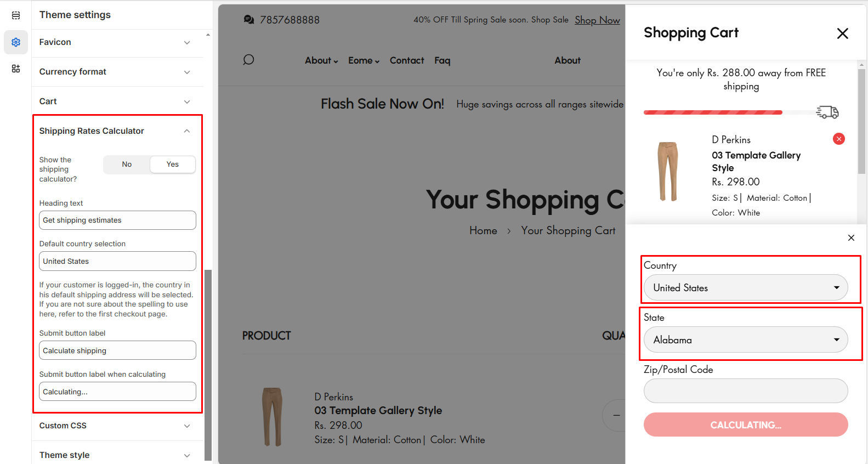Click 'Flash Sale Now On!' banner text
This screenshot has width=868, height=464.
click(x=382, y=104)
